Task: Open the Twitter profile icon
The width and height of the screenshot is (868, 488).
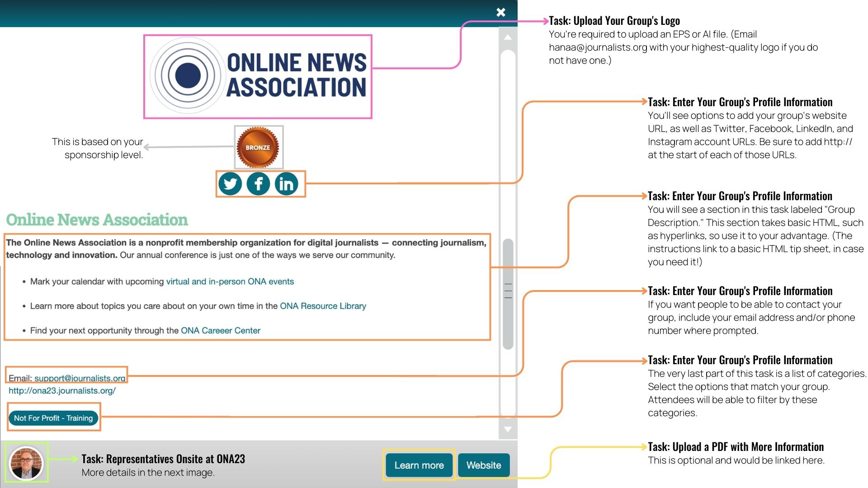Action: [x=230, y=183]
